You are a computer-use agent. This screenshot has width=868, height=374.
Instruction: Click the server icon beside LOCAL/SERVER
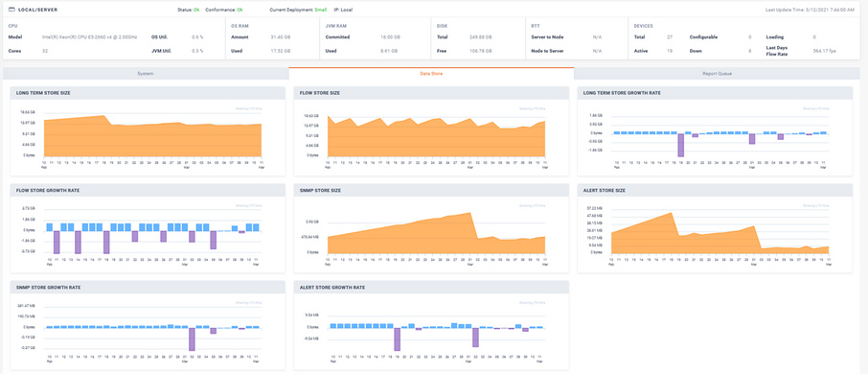12,10
